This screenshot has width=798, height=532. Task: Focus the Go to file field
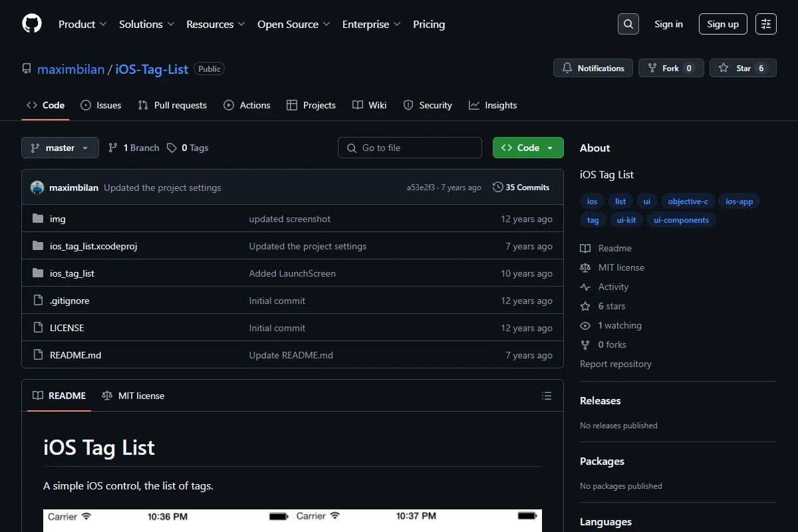(410, 148)
